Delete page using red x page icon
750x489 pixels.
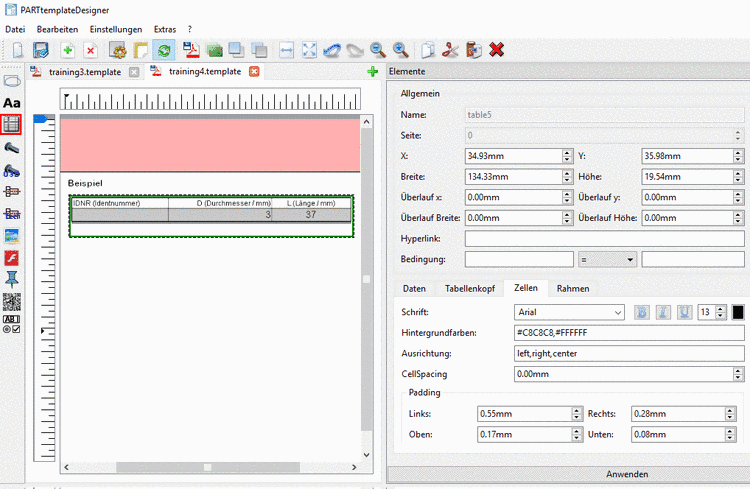click(90, 50)
